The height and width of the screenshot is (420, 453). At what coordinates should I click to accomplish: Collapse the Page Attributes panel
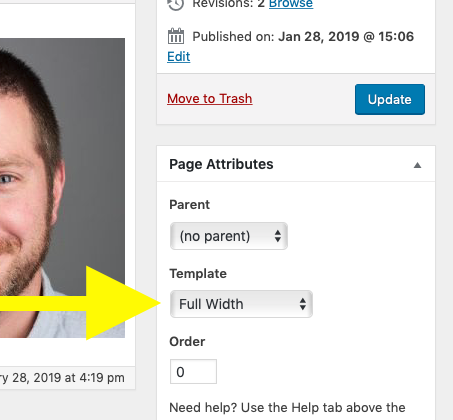coord(417,165)
